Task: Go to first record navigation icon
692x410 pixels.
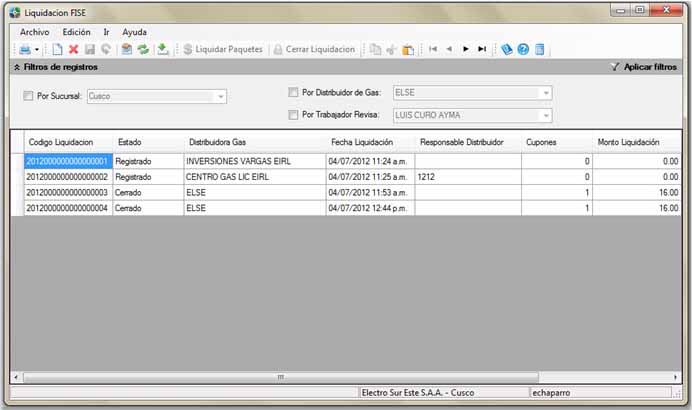Action: [433, 49]
